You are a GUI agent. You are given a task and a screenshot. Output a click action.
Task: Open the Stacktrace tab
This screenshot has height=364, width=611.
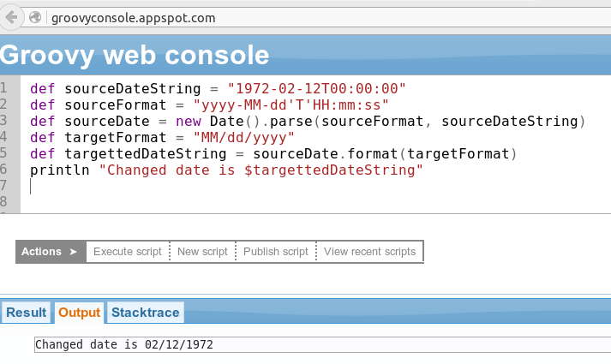click(x=146, y=313)
